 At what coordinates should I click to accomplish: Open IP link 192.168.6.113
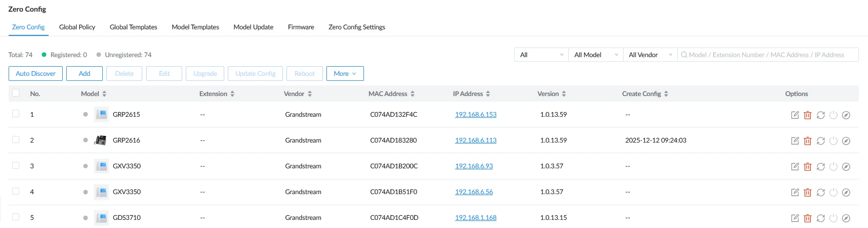coord(476,141)
